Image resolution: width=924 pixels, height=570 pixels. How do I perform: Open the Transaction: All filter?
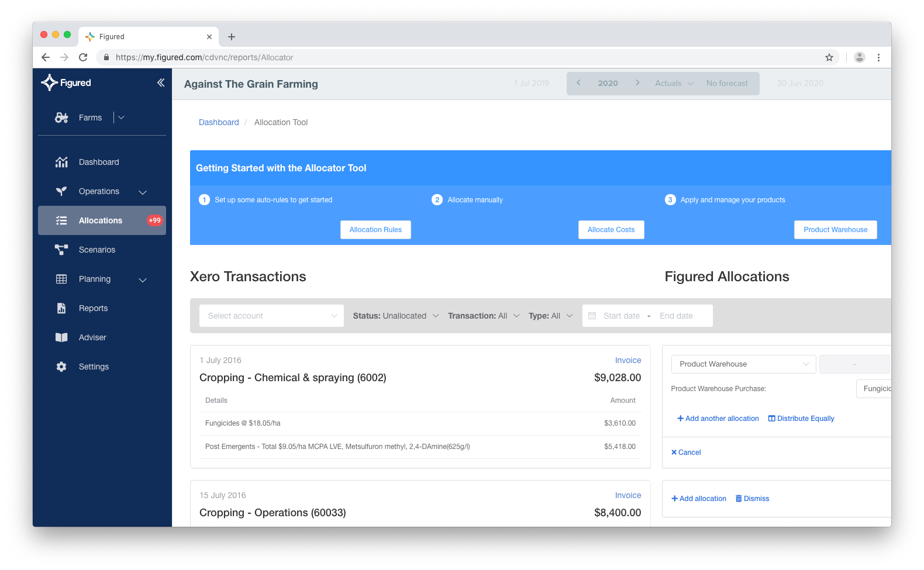[x=484, y=316]
